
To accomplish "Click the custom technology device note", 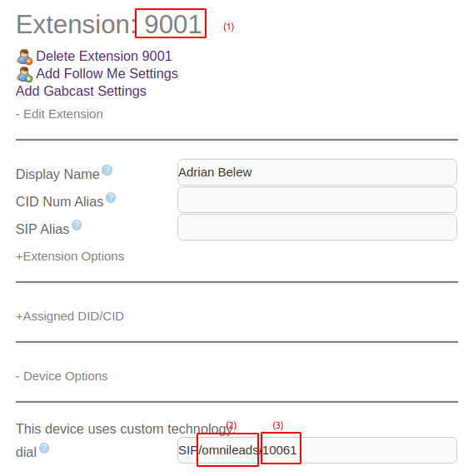I will (126, 429).
